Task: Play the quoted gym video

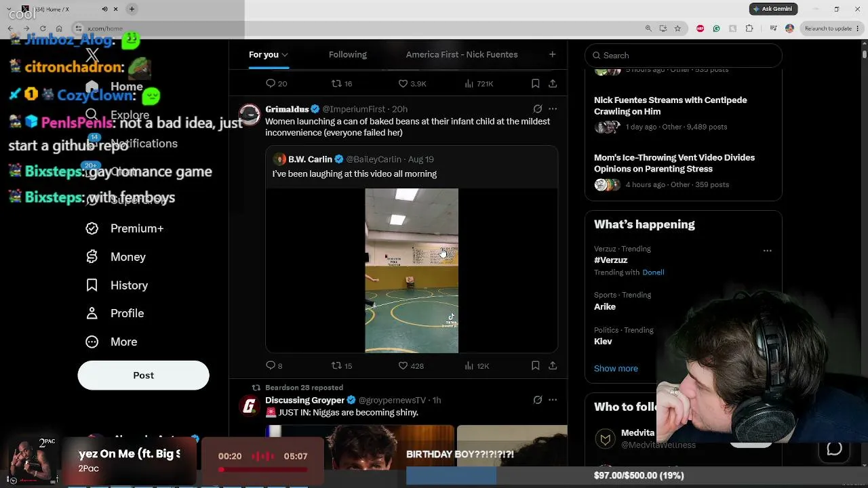Action: click(412, 270)
